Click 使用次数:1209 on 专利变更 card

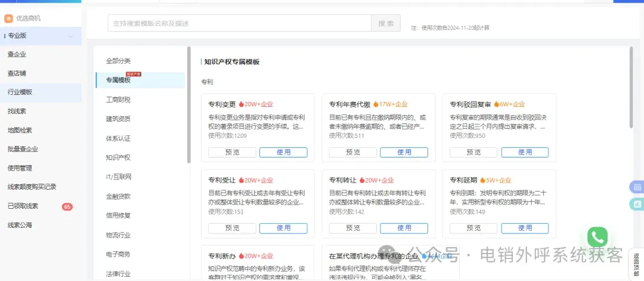[228, 136]
